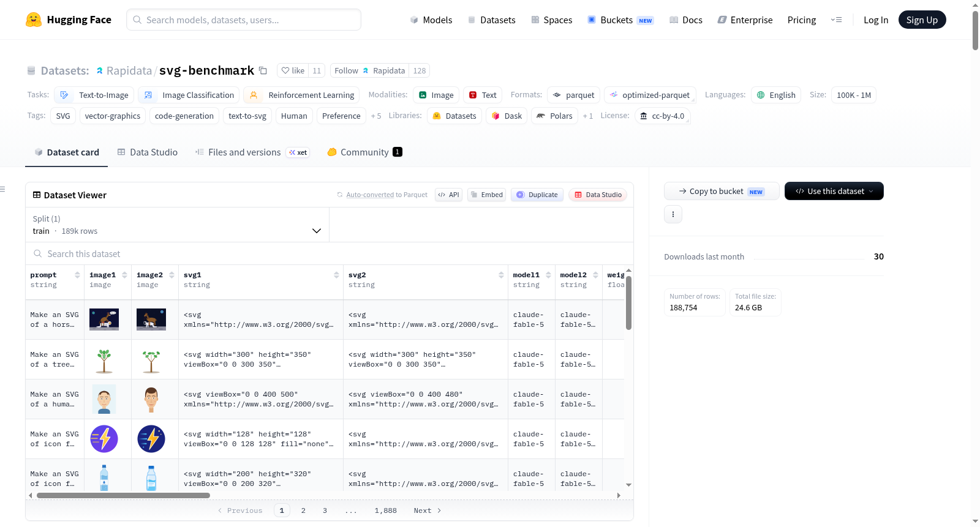
Task: Click the API button in Dataset Viewer
Action: pos(448,195)
